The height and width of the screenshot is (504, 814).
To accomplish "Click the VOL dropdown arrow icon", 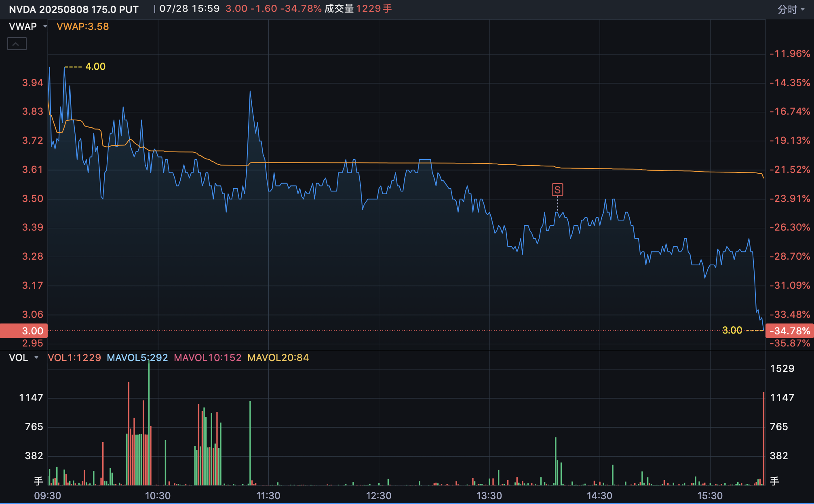I will tap(37, 358).
